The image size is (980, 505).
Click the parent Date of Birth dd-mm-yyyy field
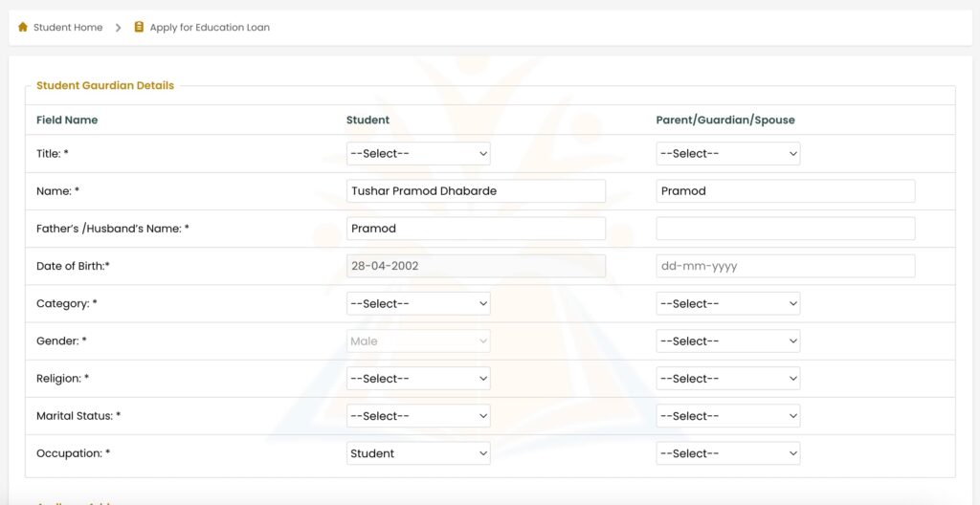click(786, 266)
